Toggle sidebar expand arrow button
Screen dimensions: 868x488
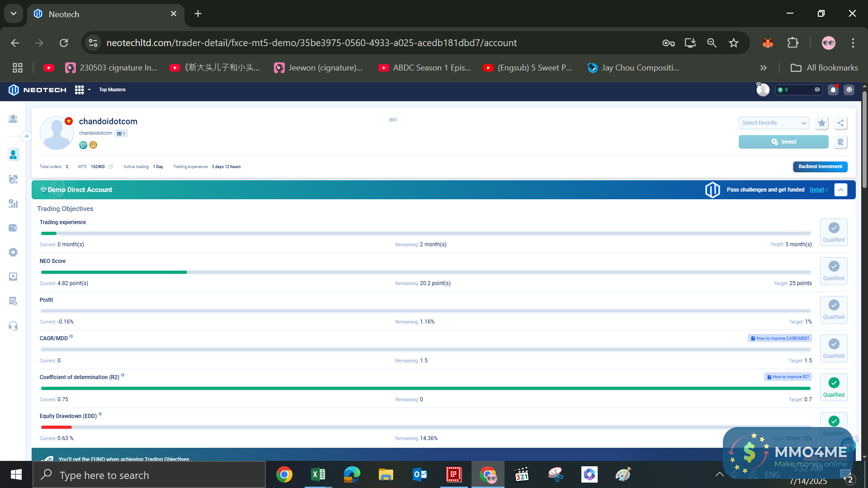pyautogui.click(x=26, y=136)
